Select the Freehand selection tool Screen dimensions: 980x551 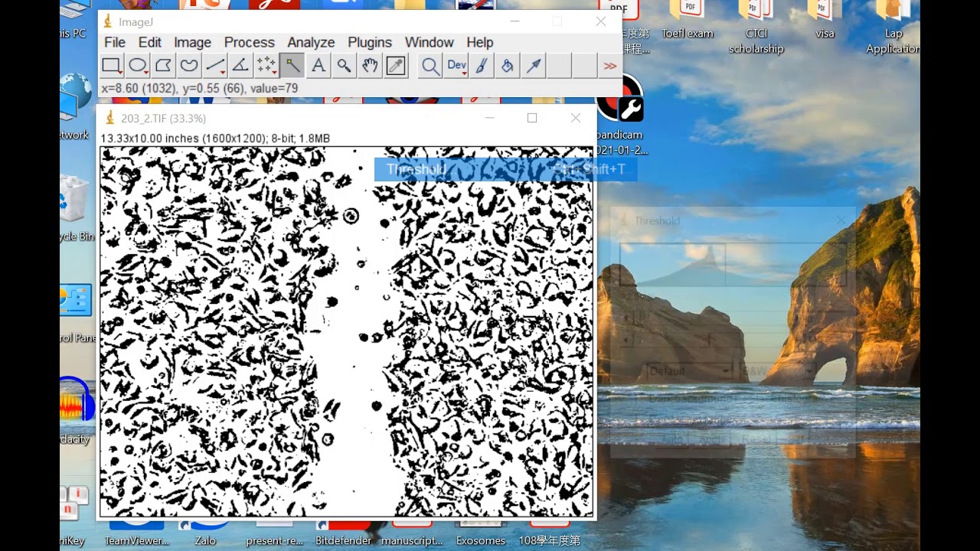(189, 66)
